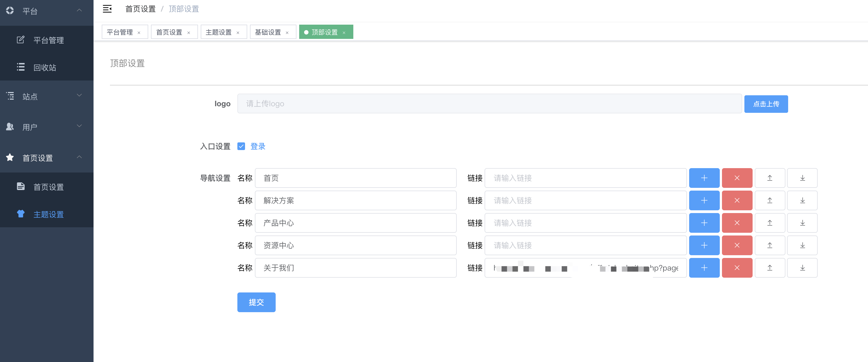Delete the 关于我们 navigation row

pyautogui.click(x=736, y=268)
